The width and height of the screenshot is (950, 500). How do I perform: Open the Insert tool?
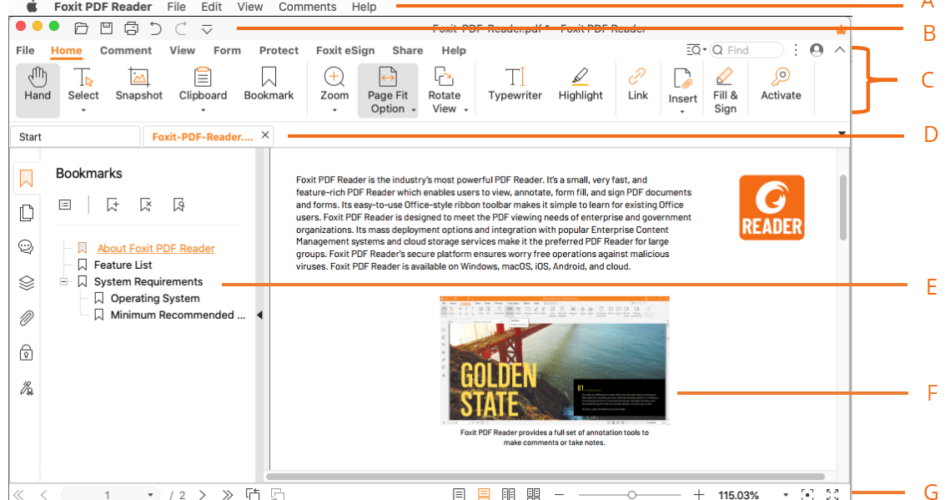pos(682,86)
